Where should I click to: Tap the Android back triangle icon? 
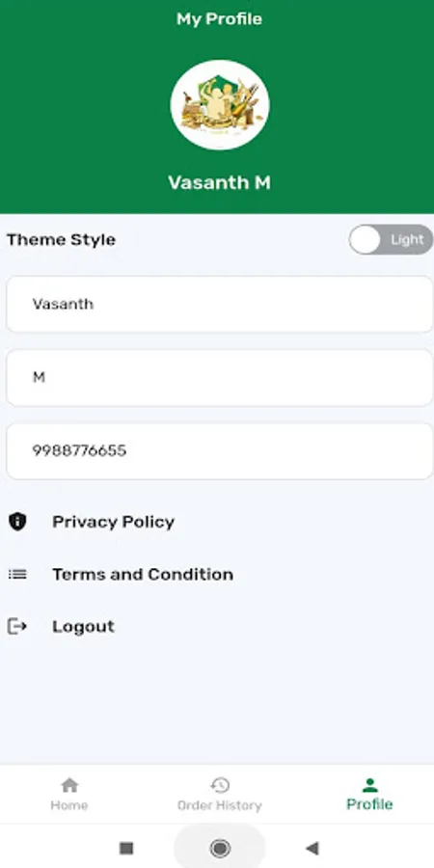pos(312,848)
